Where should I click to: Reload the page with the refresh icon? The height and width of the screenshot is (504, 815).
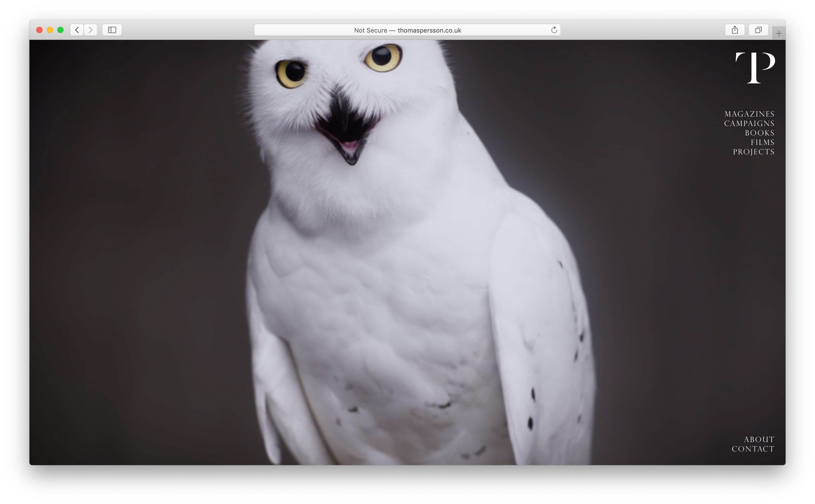pyautogui.click(x=554, y=30)
